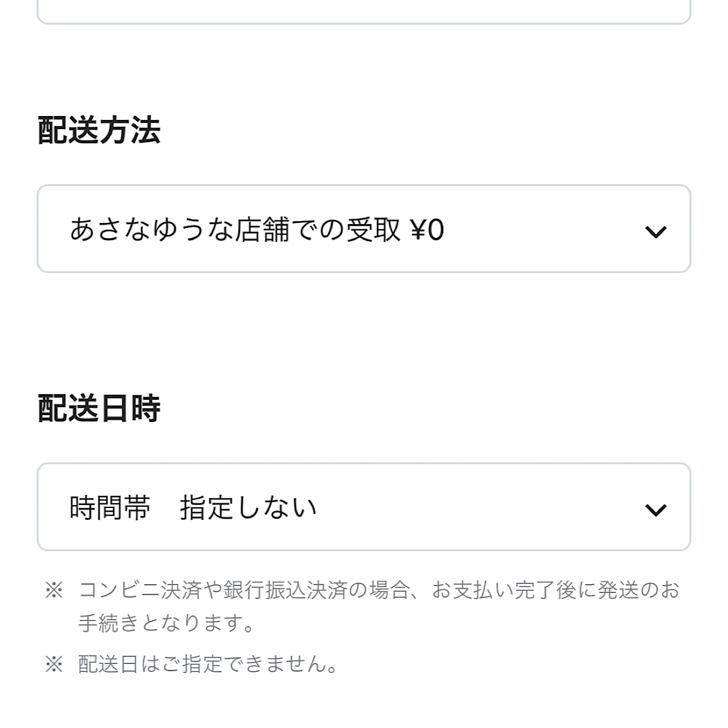The height and width of the screenshot is (728, 728).
Task: Click the chevron arrow in delivery method box
Action: pyautogui.click(x=655, y=231)
